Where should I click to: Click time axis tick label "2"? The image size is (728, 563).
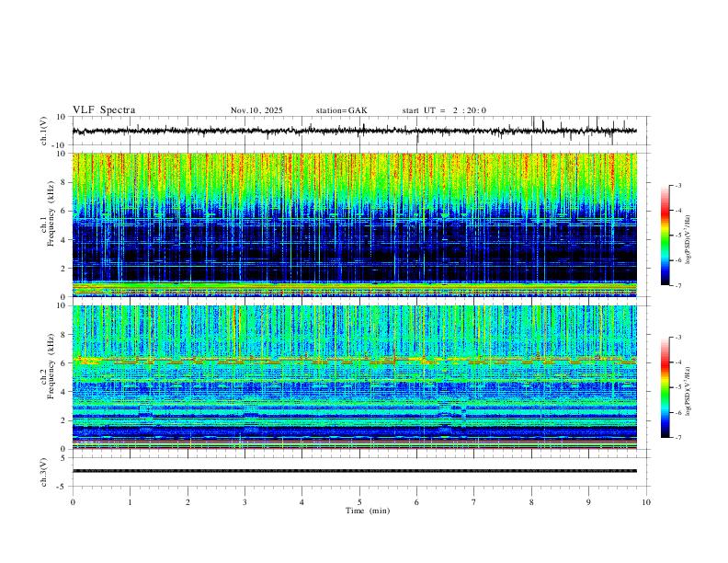(188, 502)
